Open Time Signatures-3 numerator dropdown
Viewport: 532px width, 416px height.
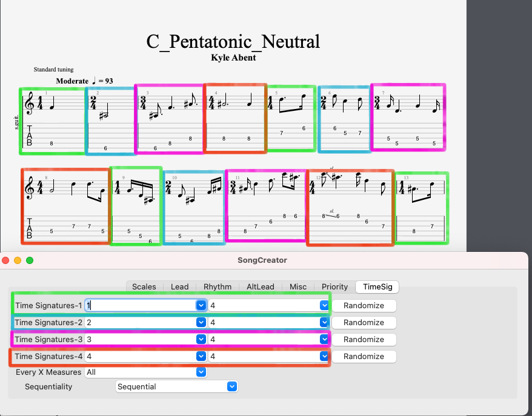click(x=201, y=339)
